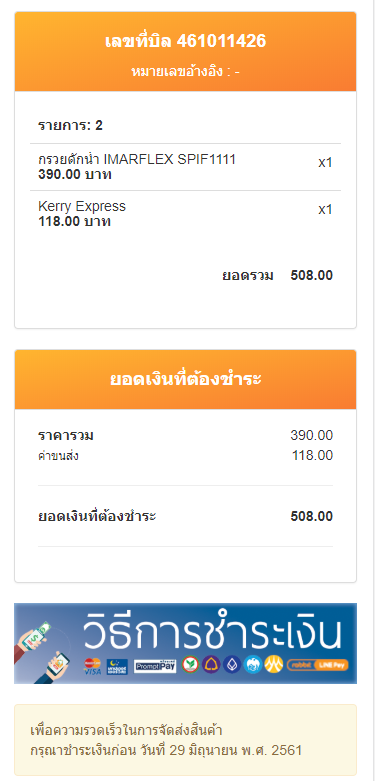The height and width of the screenshot is (781, 375).
Task: Select the yellow Krungsri bank logo
Action: [x=274, y=665]
